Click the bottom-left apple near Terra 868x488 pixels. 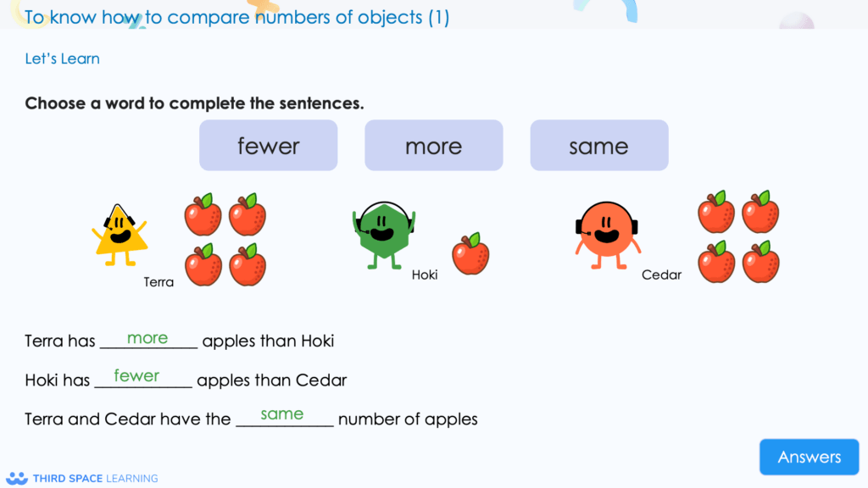click(x=203, y=264)
